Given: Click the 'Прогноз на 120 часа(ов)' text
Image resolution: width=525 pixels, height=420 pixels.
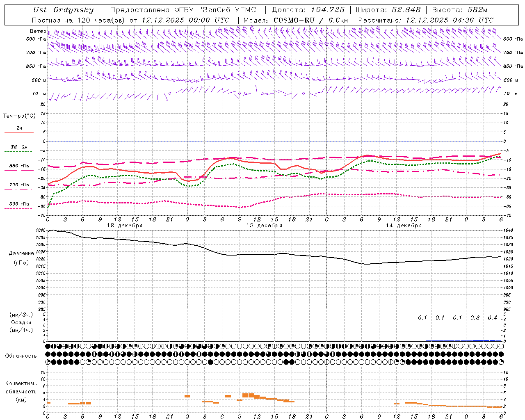Looking at the screenshot, I should [x=79, y=20].
